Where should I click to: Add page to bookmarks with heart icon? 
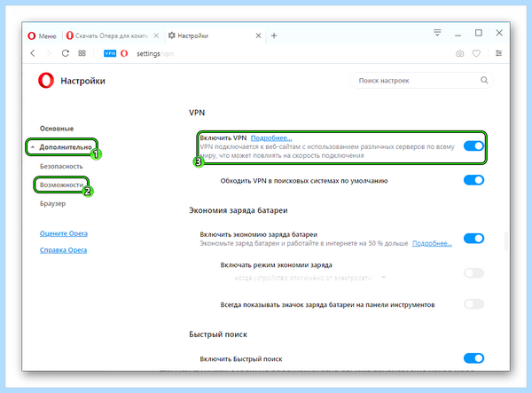tap(476, 53)
